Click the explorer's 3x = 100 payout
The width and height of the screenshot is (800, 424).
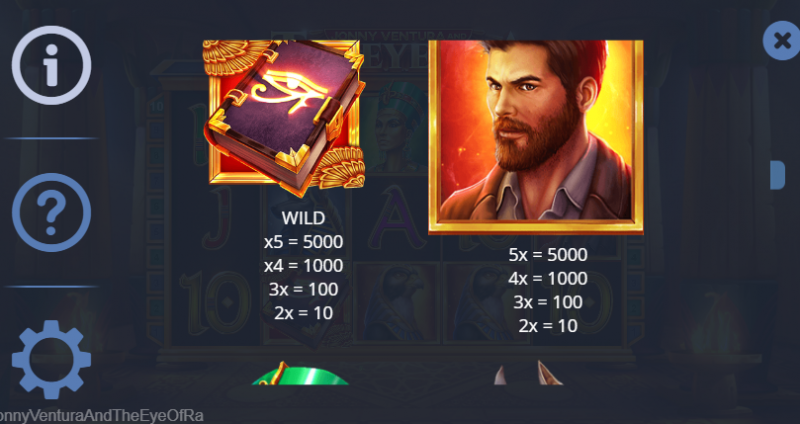548,302
